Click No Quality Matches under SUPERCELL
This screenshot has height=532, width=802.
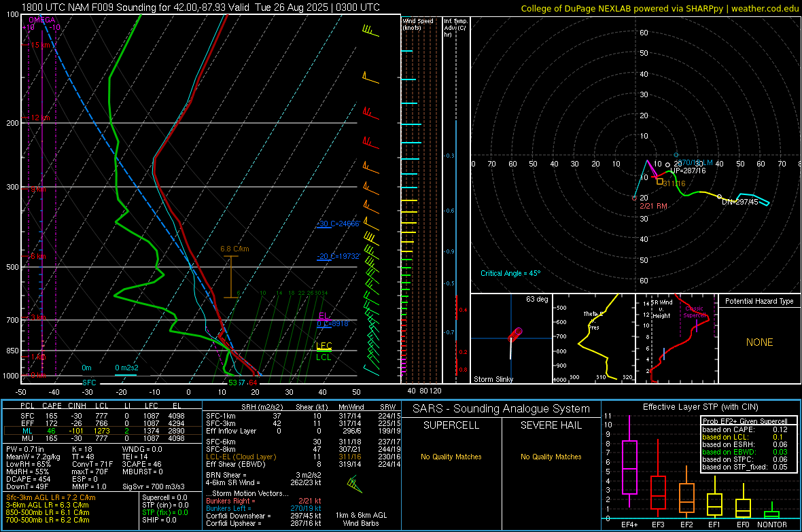click(451, 457)
